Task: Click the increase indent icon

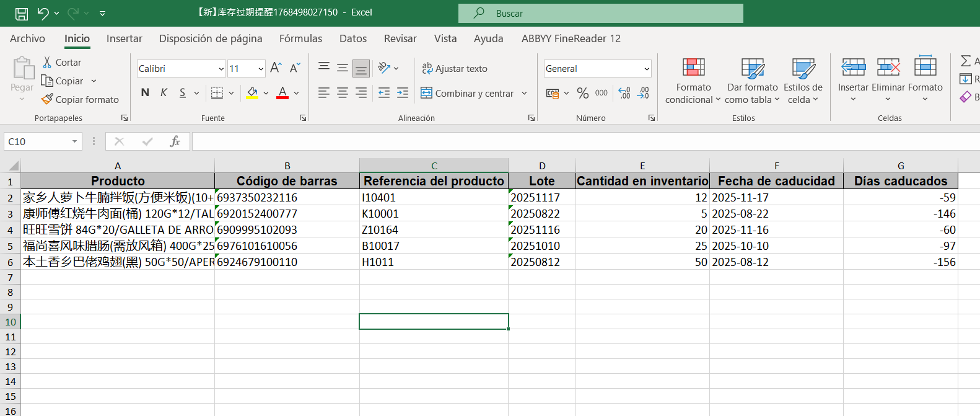Action: [x=403, y=93]
